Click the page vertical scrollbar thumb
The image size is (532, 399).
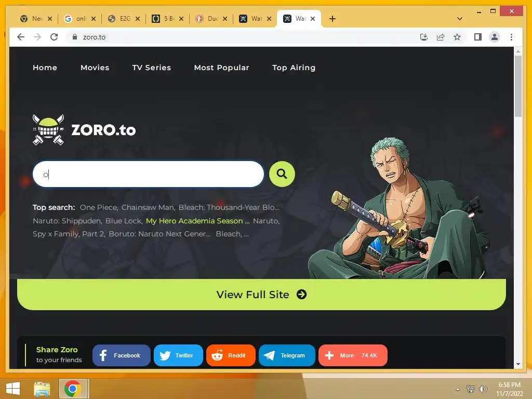click(518, 86)
